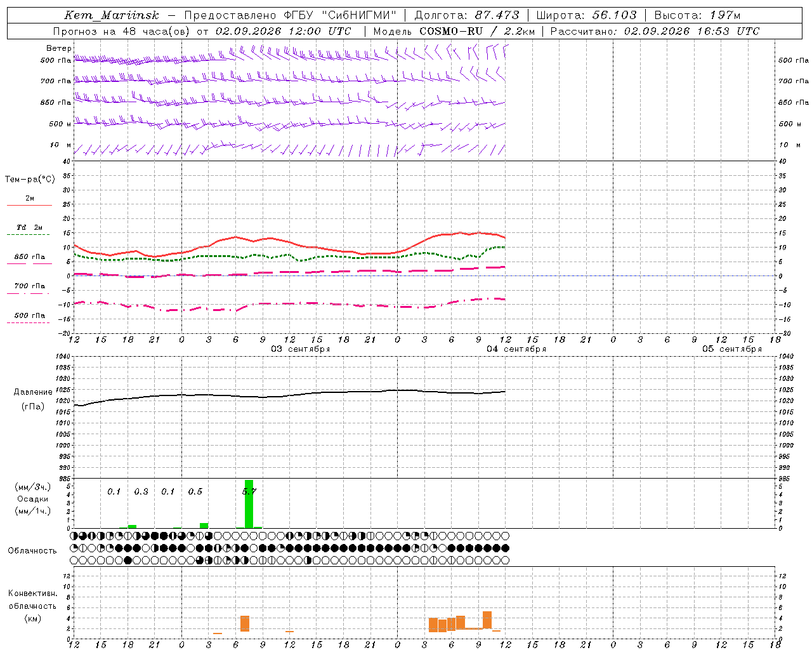Viewport: 812px width, 650px height.
Task: Click the 500 гПа temperature legend entry
Action: (x=29, y=315)
